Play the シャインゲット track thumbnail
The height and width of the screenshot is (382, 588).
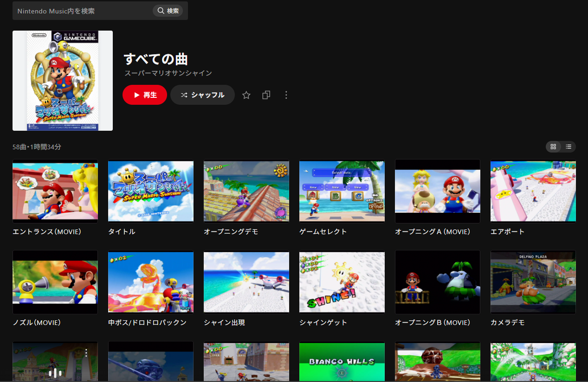point(342,282)
